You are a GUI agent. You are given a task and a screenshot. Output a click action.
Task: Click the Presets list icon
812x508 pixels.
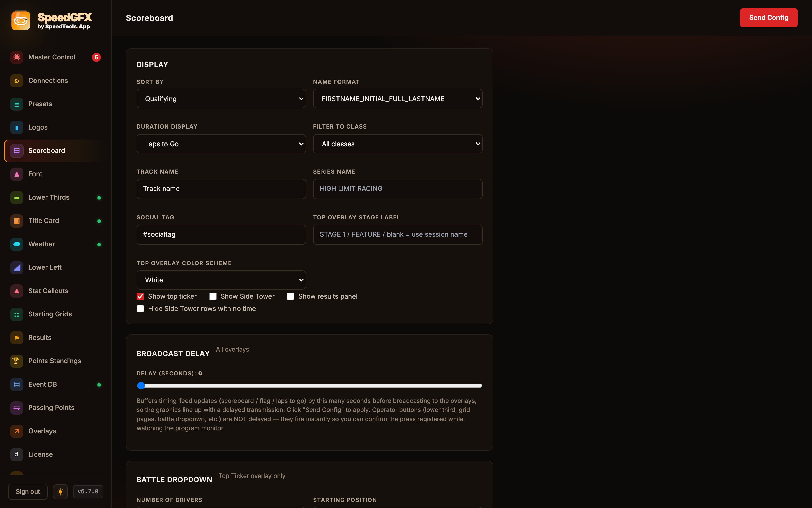(x=17, y=104)
